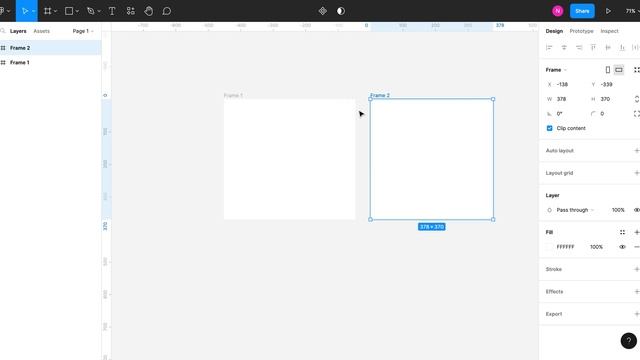Click the Frame 2 label on canvas
Viewport: 640px width, 360px height.
tap(380, 95)
